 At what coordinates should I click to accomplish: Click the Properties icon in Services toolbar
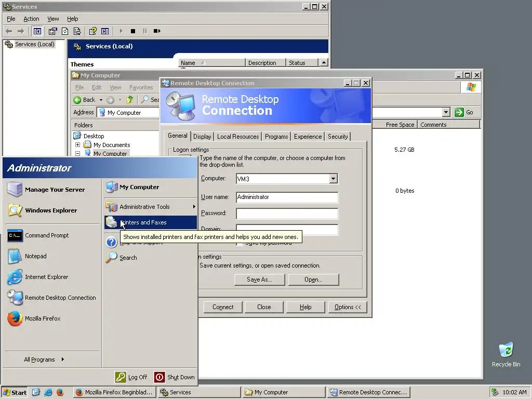(x=52, y=31)
